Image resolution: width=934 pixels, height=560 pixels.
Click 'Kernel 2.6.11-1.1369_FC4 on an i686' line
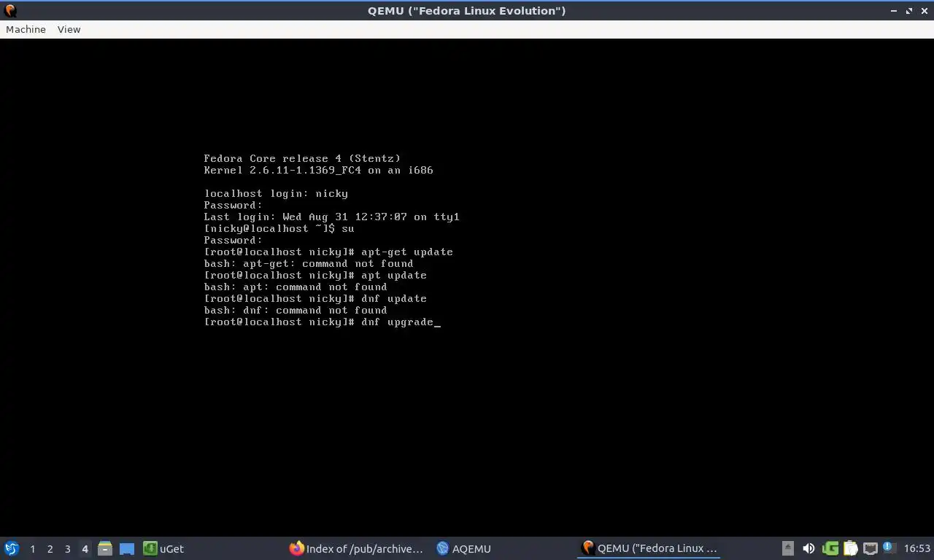pyautogui.click(x=319, y=170)
